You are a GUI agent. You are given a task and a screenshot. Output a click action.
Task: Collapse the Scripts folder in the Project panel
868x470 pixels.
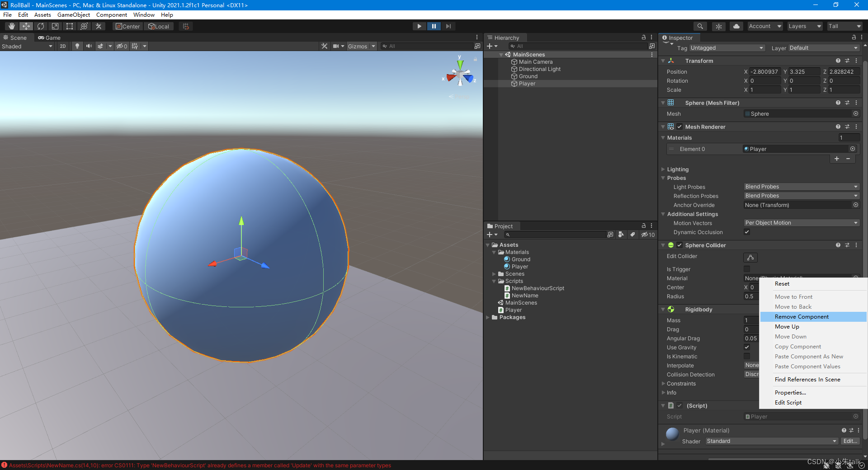pyautogui.click(x=494, y=281)
